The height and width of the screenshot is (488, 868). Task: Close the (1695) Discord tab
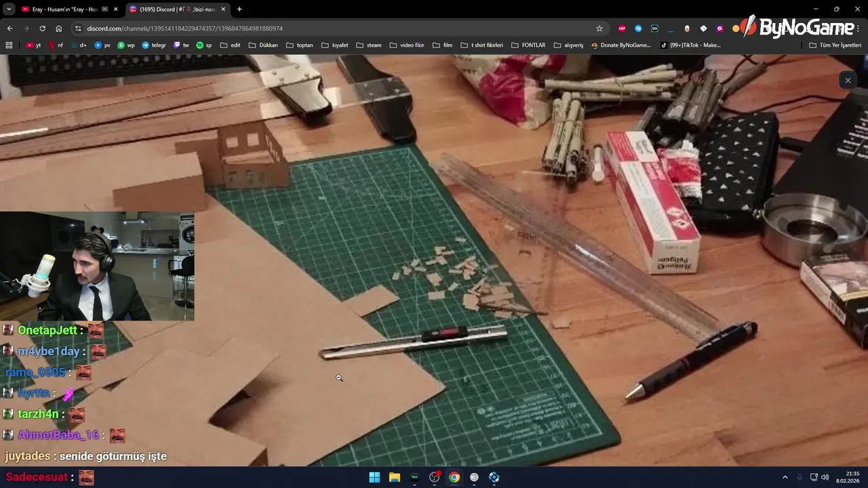tap(223, 9)
